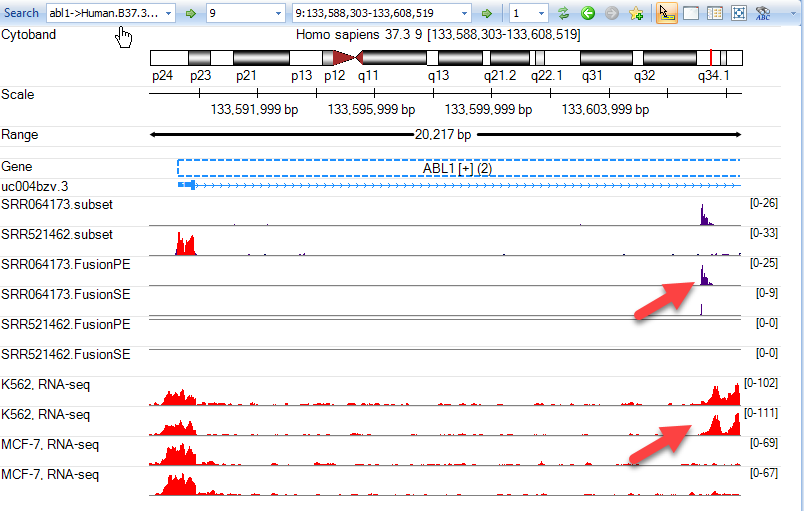Select the SRR521462.FusionPE track label
This screenshot has width=804, height=511.
click(66, 324)
